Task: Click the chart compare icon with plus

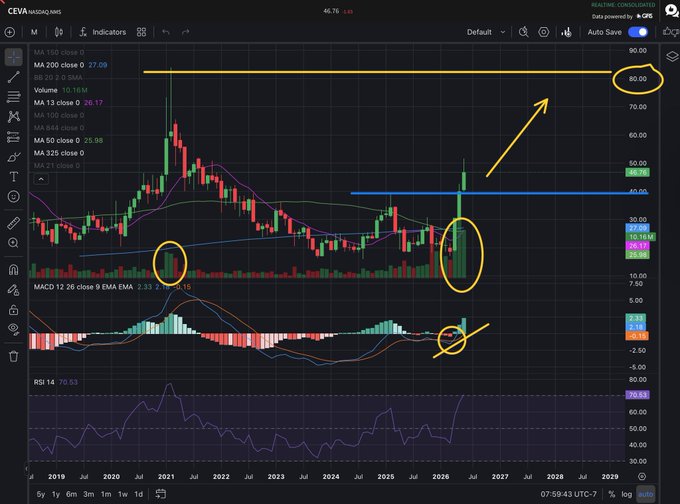Action: click(566, 32)
